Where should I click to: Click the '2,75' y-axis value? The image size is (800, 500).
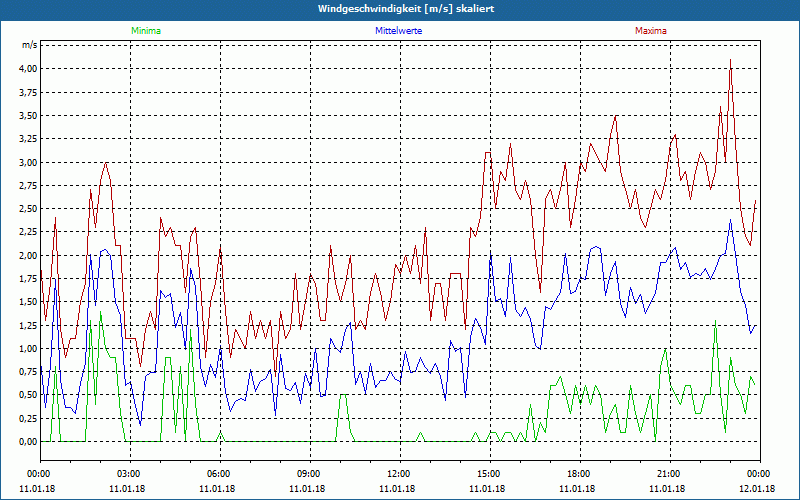(28, 185)
